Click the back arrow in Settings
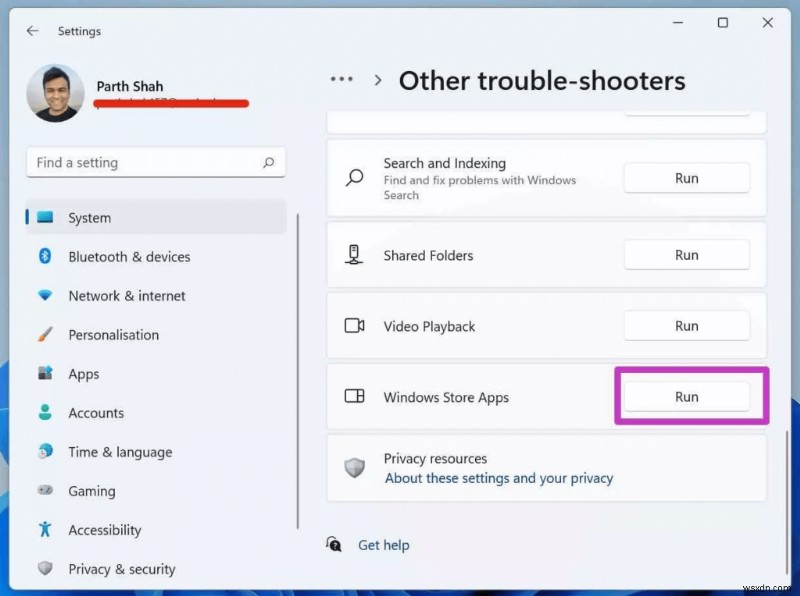The width and height of the screenshot is (800, 596). [x=32, y=30]
